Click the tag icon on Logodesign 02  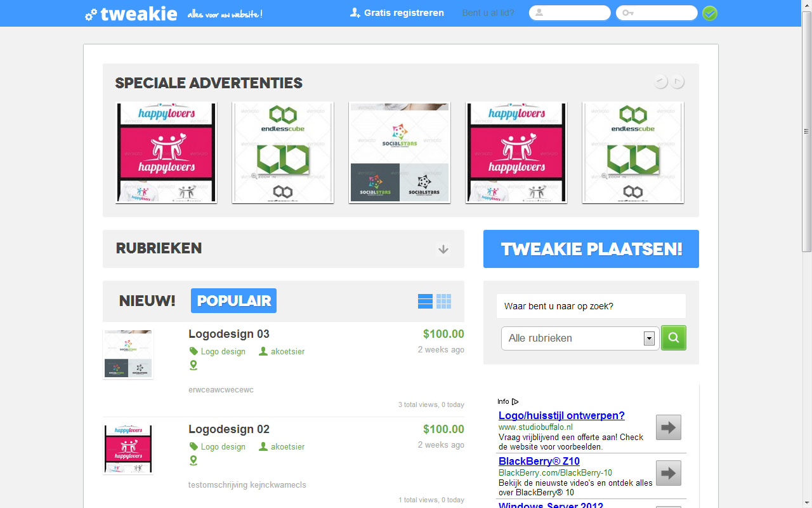point(193,446)
